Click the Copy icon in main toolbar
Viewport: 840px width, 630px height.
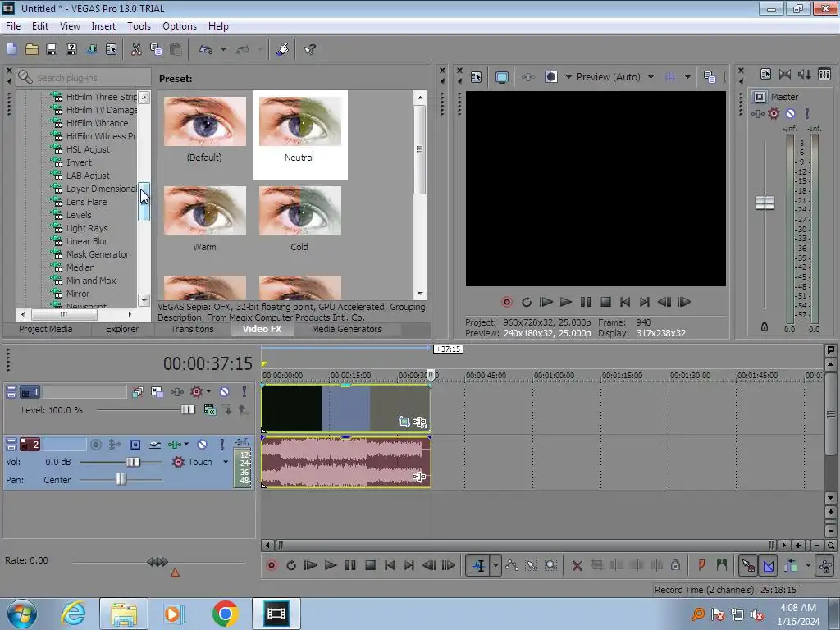[156, 49]
